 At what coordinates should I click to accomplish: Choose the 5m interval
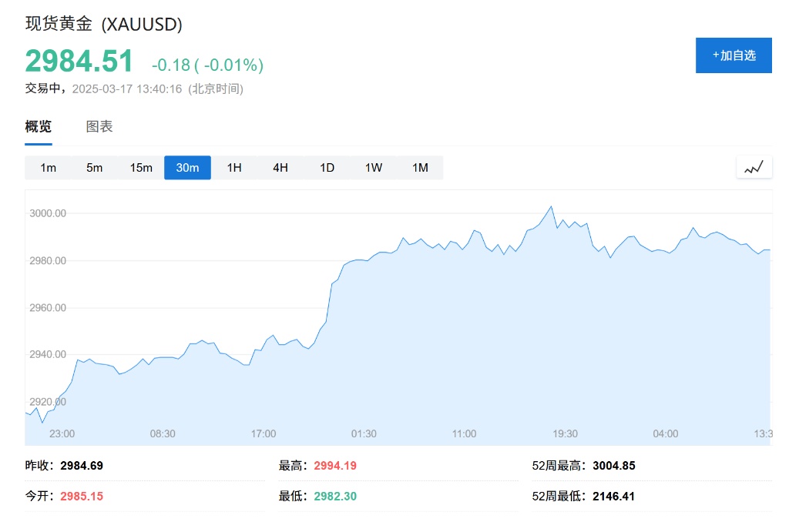coord(94,168)
